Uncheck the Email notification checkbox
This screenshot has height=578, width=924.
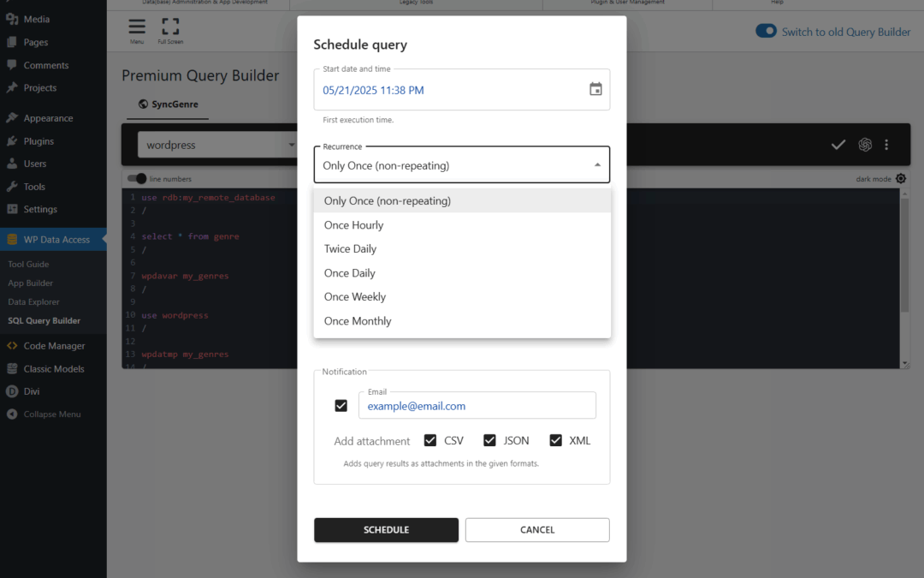tap(341, 406)
